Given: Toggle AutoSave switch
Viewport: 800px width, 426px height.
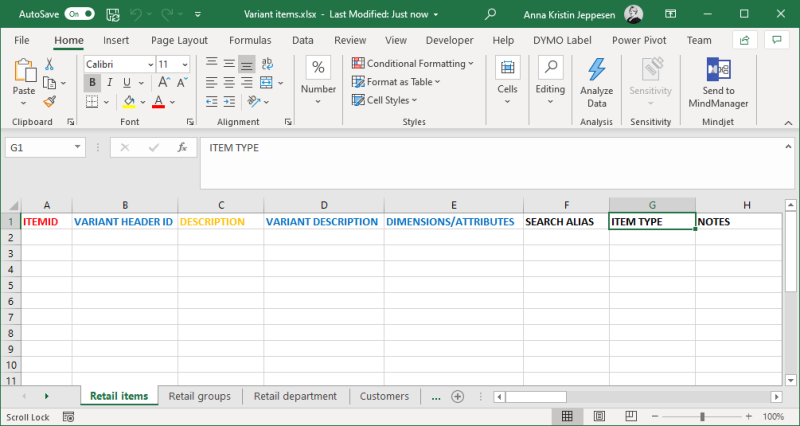Looking at the screenshot, I should pyautogui.click(x=80, y=14).
